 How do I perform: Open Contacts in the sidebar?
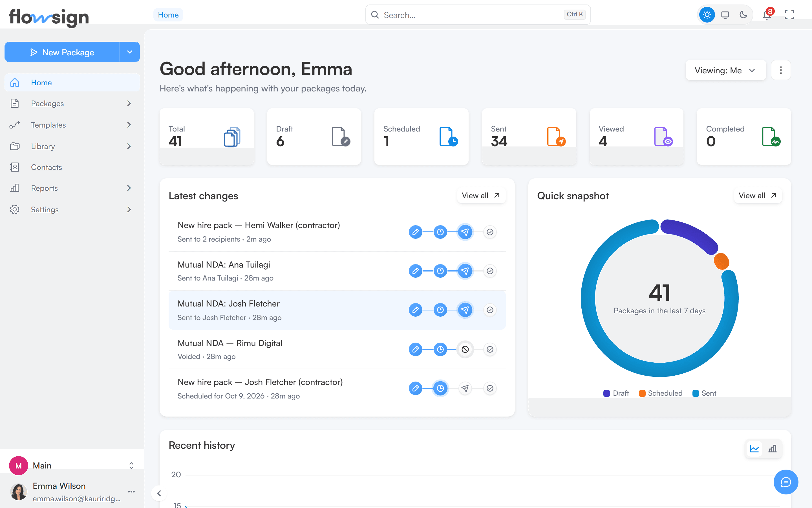click(x=72, y=167)
